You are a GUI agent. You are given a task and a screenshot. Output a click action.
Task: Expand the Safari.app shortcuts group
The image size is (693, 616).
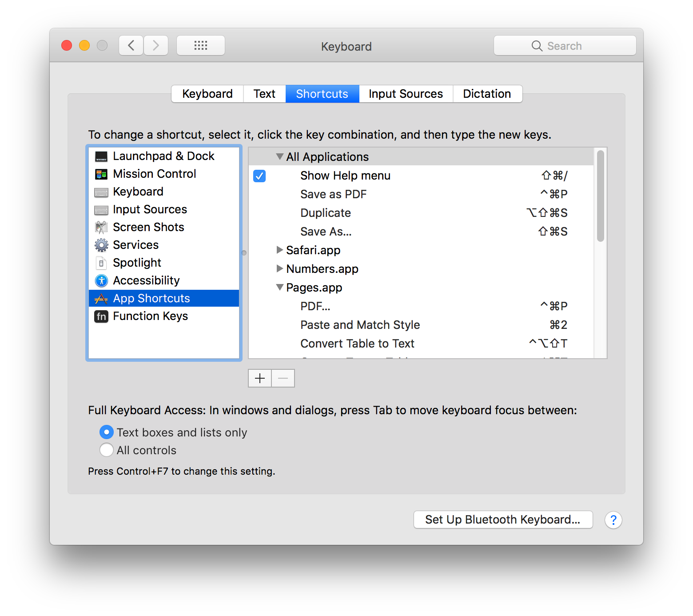point(280,250)
